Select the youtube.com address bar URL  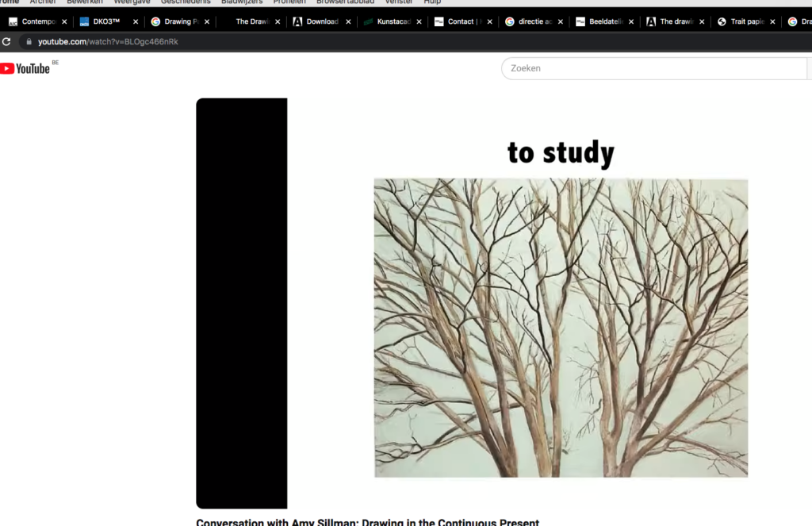(108, 41)
